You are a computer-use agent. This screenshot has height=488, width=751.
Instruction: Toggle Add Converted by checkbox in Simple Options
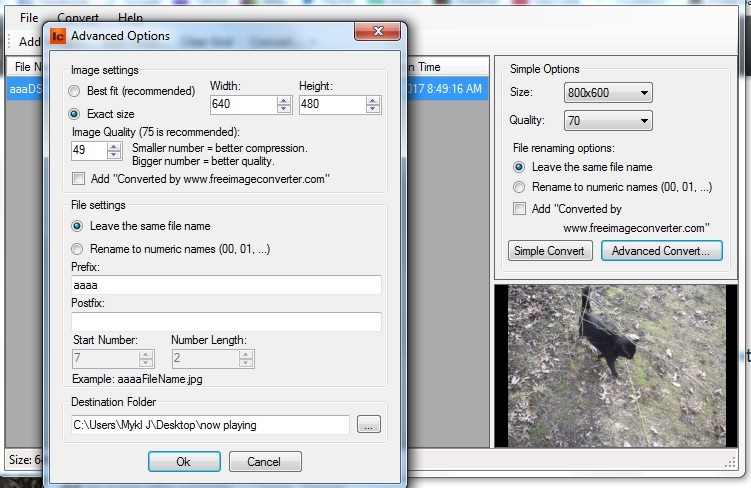(519, 208)
